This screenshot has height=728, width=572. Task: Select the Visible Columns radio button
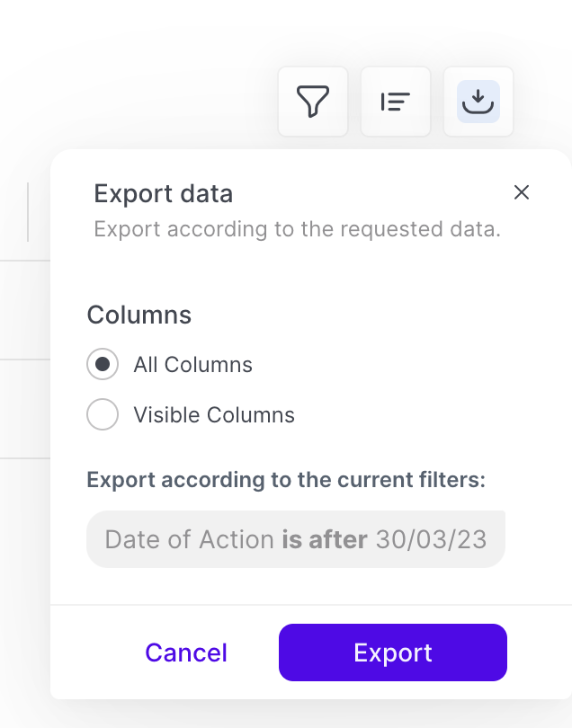[103, 415]
